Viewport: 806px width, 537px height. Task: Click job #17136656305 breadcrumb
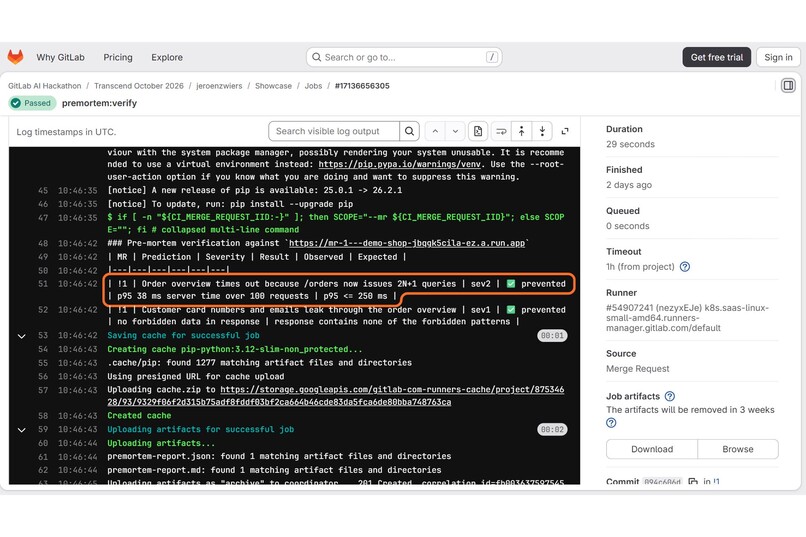[x=362, y=86]
